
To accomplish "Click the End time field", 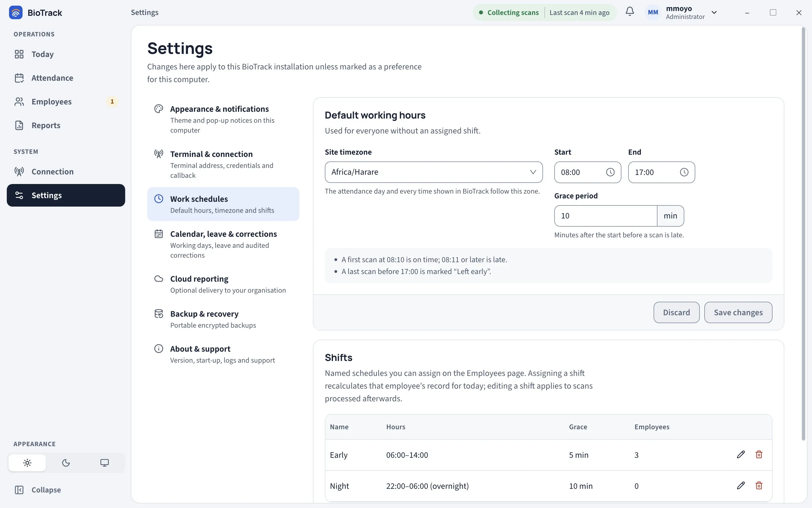I will [x=661, y=172].
